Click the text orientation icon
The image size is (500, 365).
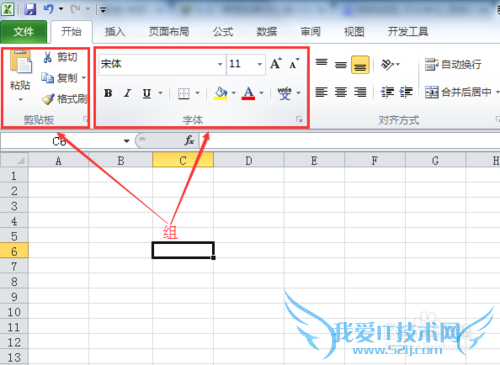click(x=388, y=64)
